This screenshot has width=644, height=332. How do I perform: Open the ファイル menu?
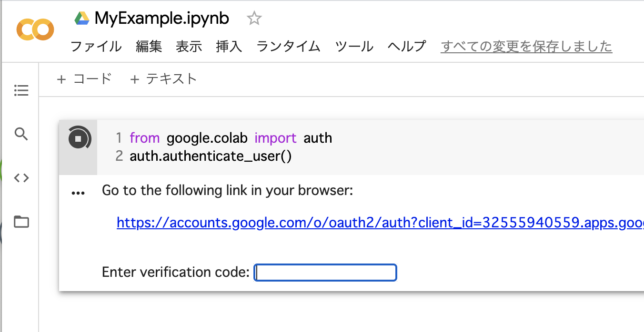click(x=96, y=47)
